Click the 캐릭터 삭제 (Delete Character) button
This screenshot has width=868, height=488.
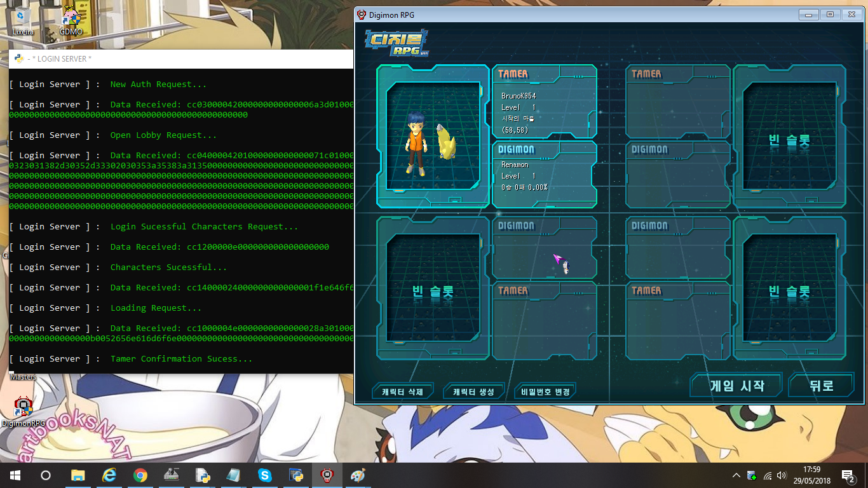[x=403, y=391]
